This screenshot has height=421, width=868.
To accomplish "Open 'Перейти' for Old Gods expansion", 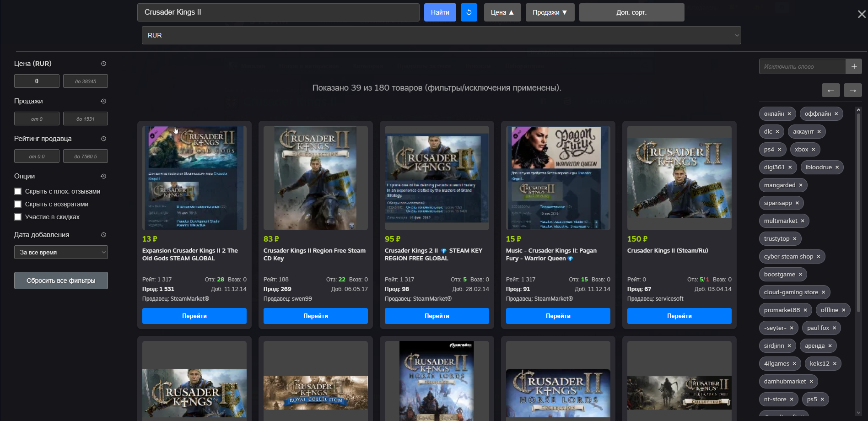I will tap(194, 316).
